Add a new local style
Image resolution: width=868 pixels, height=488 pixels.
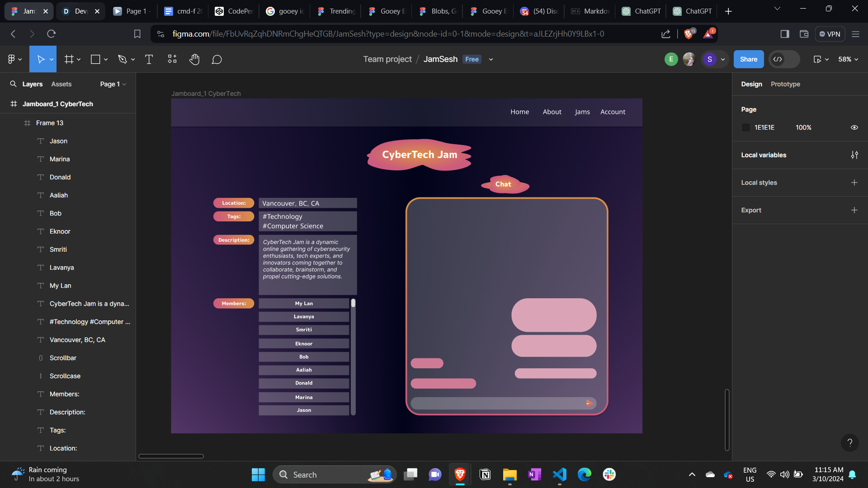pos(854,183)
